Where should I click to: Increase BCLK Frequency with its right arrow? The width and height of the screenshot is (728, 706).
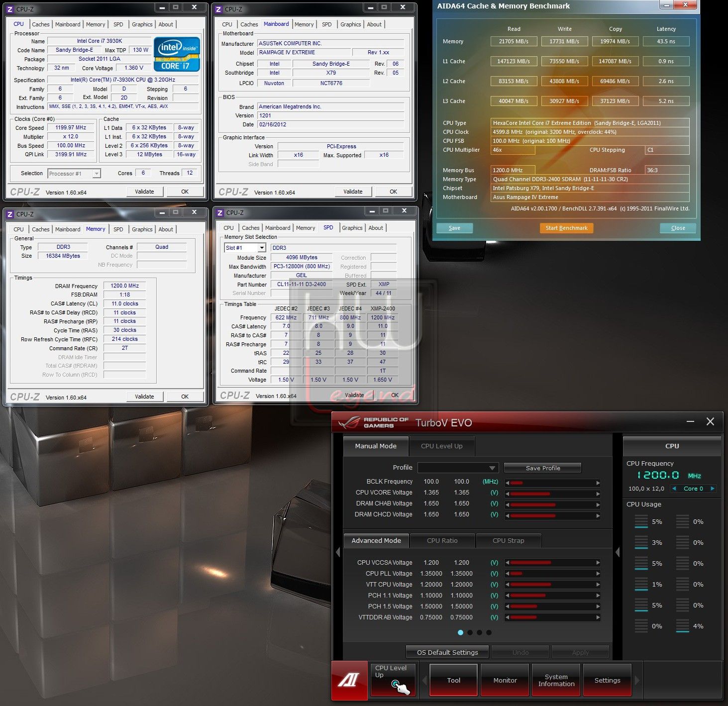point(598,483)
